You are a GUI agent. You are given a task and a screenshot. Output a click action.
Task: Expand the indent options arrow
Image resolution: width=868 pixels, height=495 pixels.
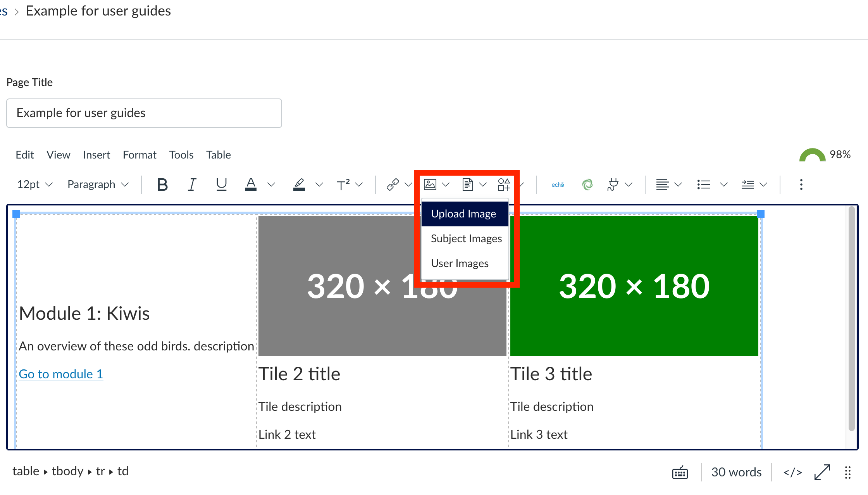coord(763,185)
